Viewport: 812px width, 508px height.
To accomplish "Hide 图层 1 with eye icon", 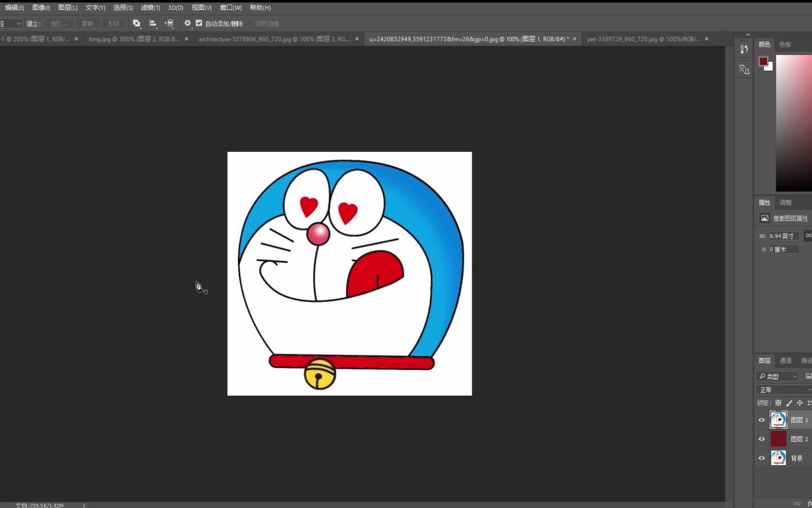I will tap(762, 420).
